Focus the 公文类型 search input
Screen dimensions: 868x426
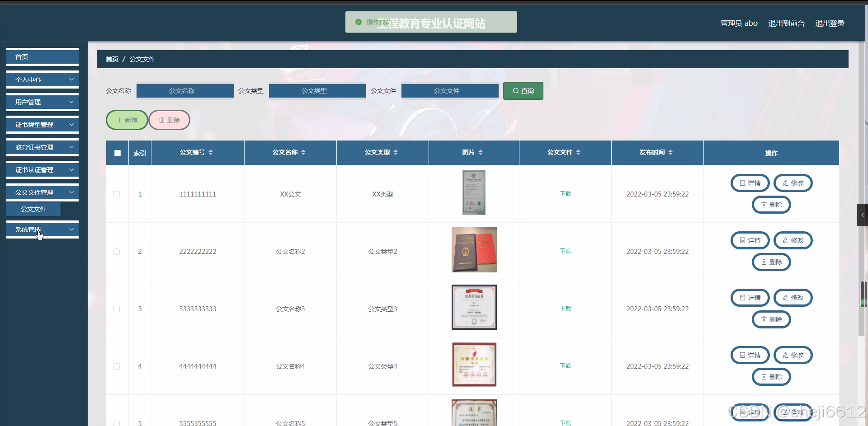tap(317, 91)
